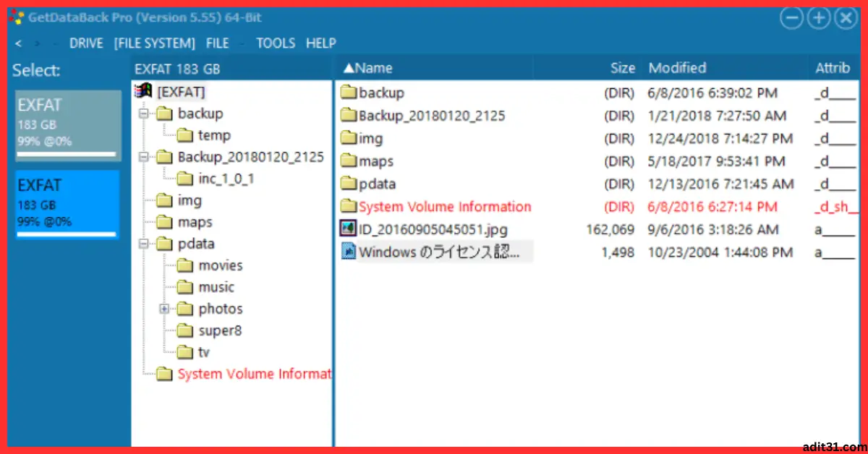Click System Volume Information folder icon in file list
868x454 pixels.
click(x=349, y=207)
